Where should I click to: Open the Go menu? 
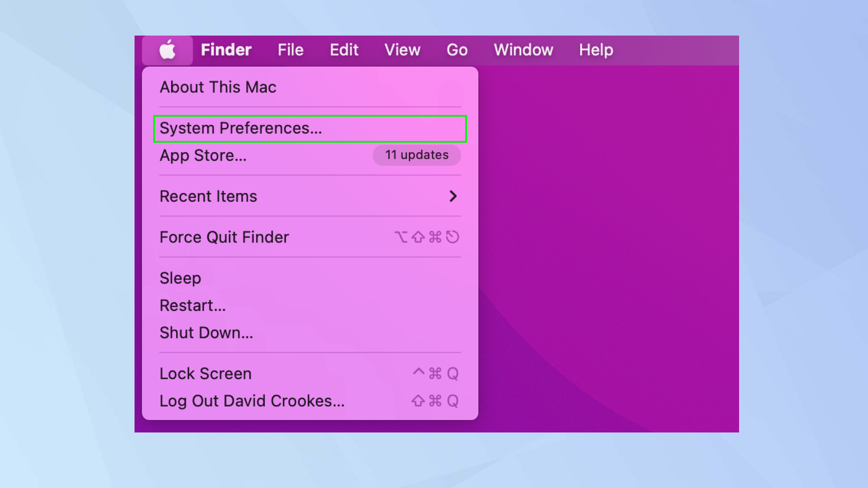pyautogui.click(x=457, y=50)
